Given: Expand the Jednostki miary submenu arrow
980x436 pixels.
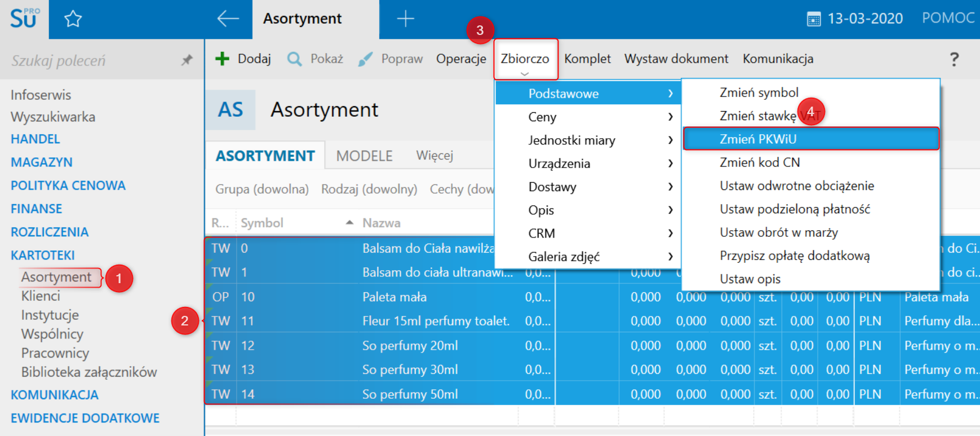Looking at the screenshot, I should tap(670, 140).
